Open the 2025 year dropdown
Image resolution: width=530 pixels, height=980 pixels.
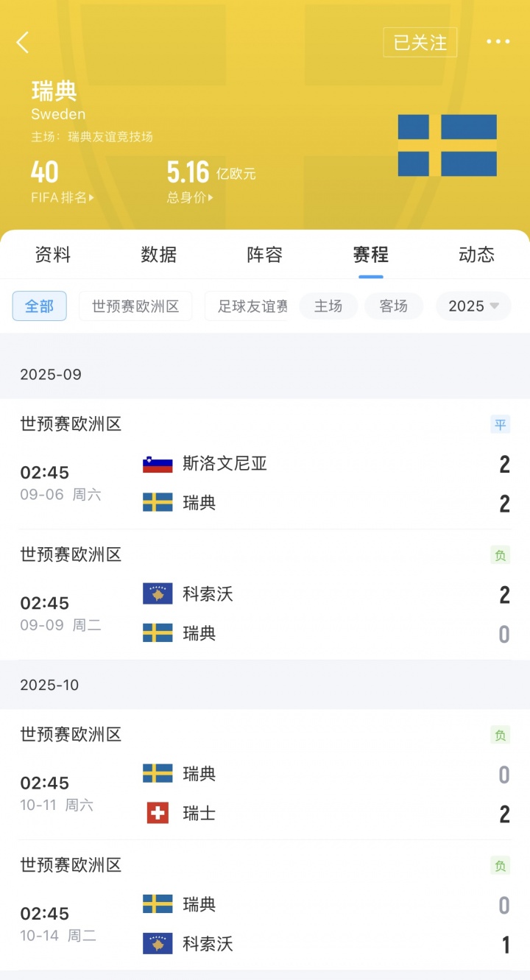click(x=473, y=306)
